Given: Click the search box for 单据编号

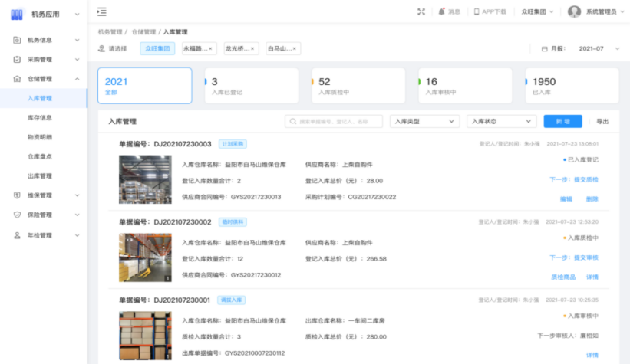Looking at the screenshot, I should coord(334,121).
